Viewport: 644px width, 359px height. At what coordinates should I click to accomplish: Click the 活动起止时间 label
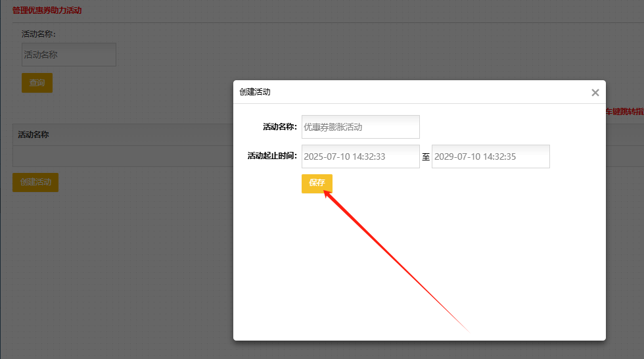pos(272,156)
